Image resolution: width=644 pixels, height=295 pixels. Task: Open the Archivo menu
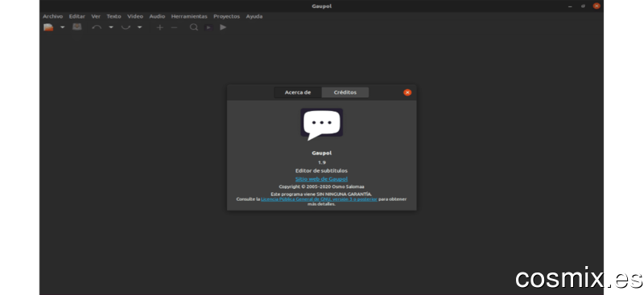tap(52, 16)
